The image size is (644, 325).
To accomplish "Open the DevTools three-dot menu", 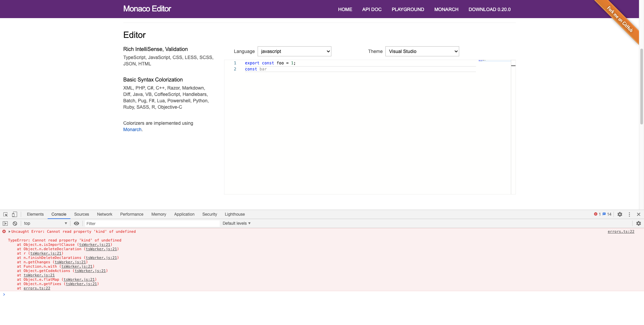I will pos(629,214).
